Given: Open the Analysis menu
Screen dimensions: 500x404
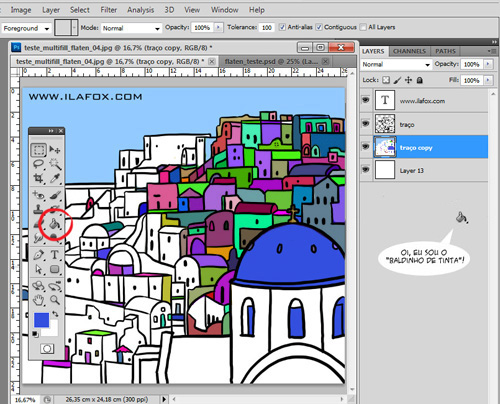Looking at the screenshot, I should point(140,10).
